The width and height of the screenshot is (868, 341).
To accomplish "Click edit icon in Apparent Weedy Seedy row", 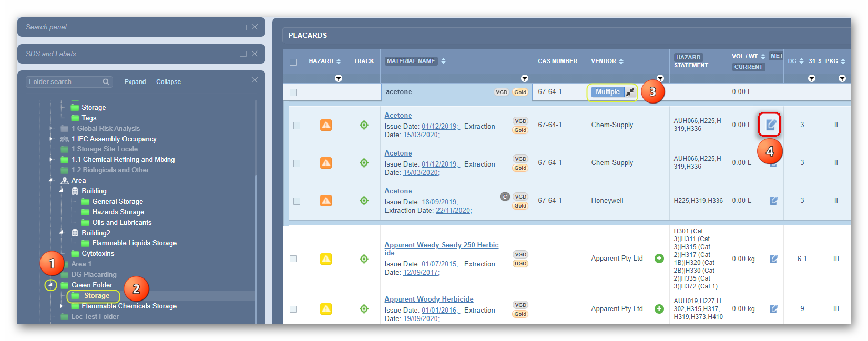I will (x=774, y=259).
